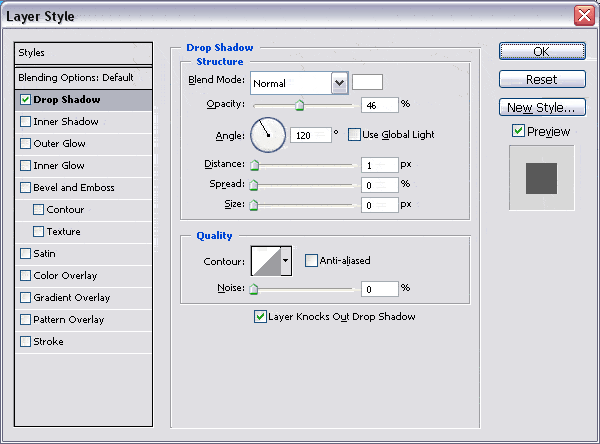
Task: Click the Size slider handle
Action: click(x=254, y=205)
